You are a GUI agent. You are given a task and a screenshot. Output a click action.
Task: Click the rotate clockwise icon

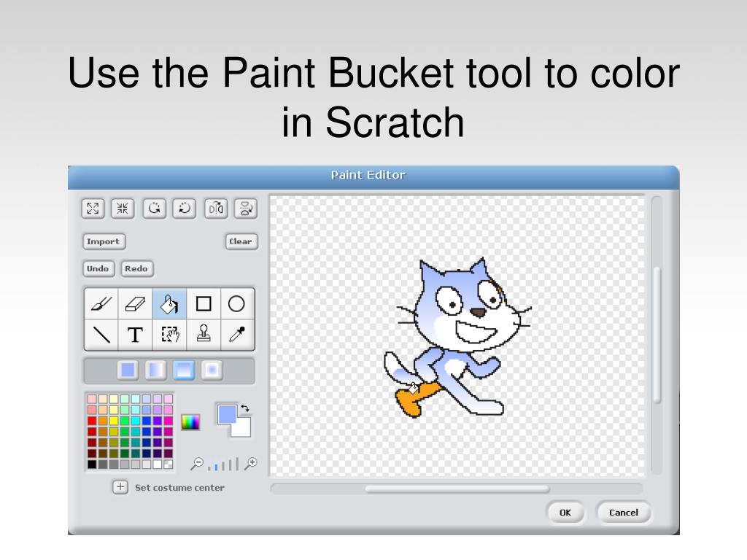(x=155, y=208)
